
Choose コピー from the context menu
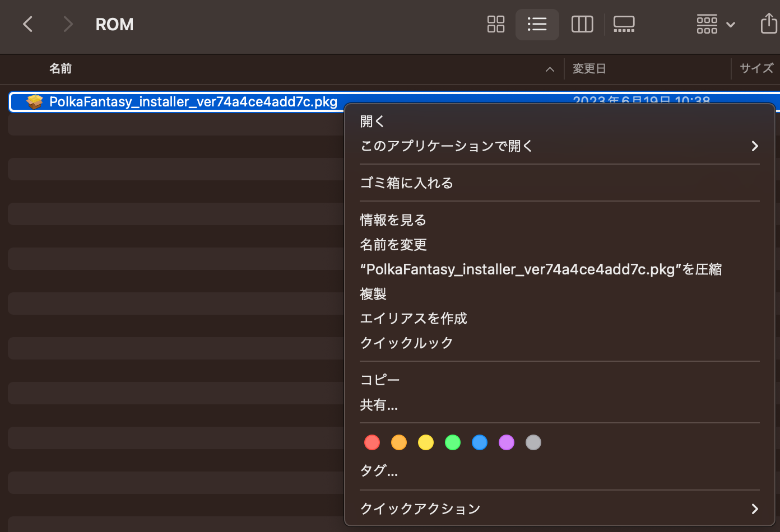click(x=559, y=380)
